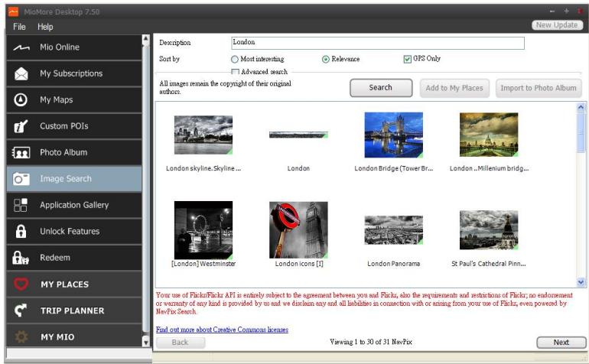
Task: Click results pane scroll up arrow
Action: (x=581, y=107)
